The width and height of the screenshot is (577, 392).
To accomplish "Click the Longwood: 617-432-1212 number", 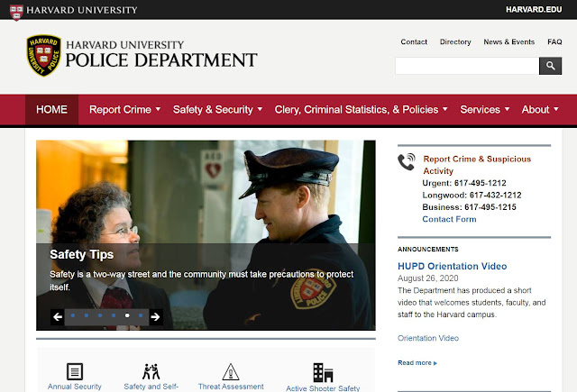I will tap(472, 196).
